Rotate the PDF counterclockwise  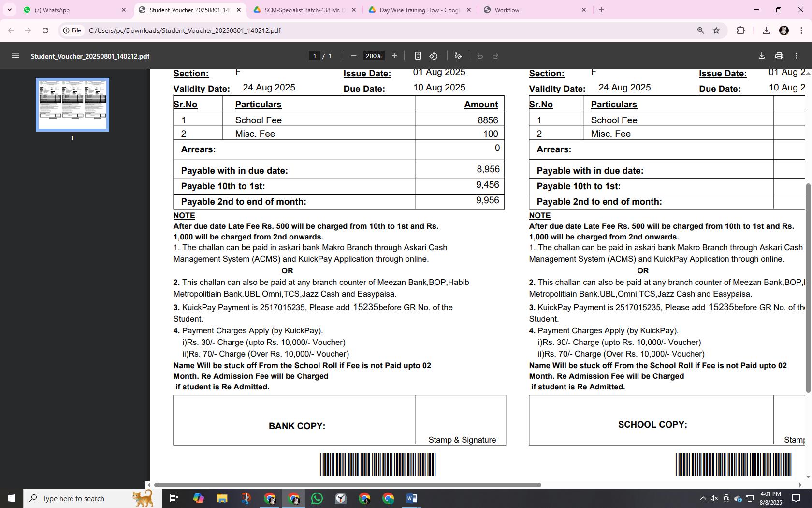pos(434,56)
